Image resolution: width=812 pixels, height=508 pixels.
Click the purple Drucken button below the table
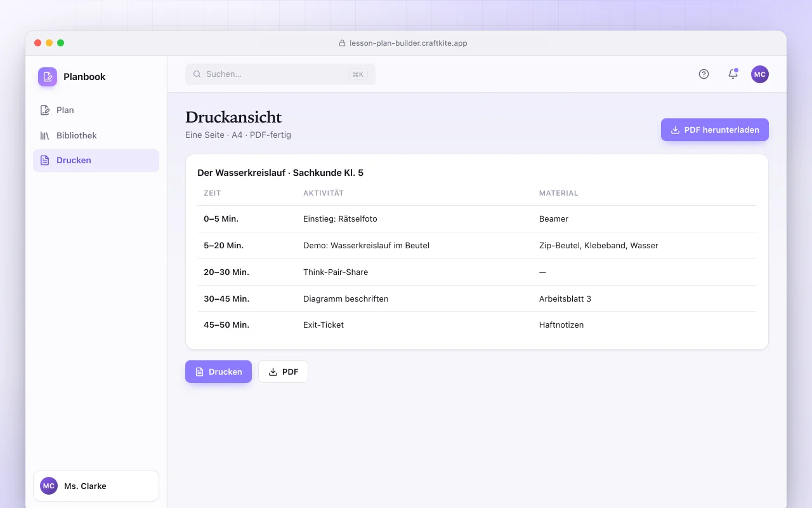(218, 371)
